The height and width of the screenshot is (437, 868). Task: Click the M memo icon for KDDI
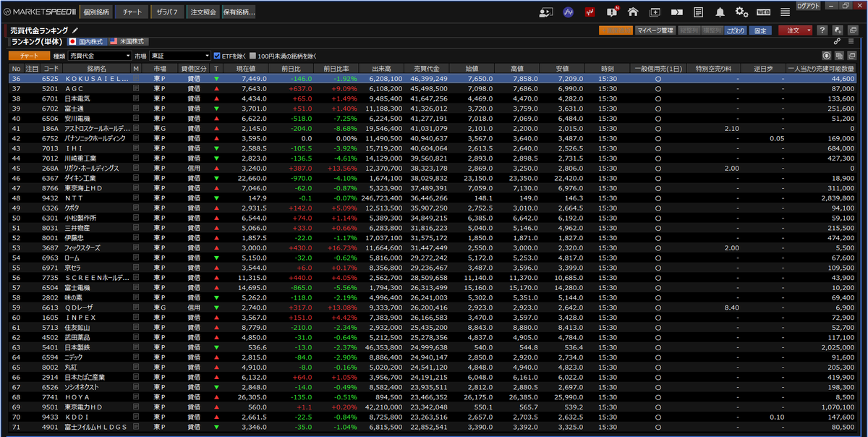pyautogui.click(x=136, y=416)
